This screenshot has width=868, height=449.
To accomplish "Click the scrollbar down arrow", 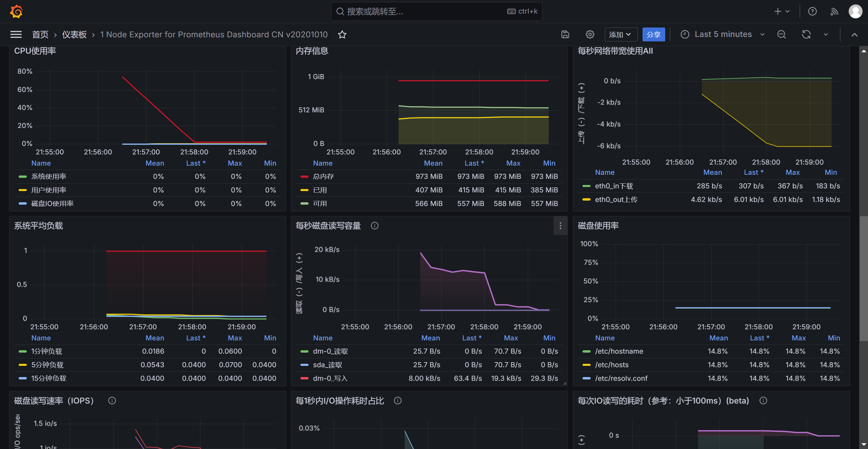I will (864, 444).
